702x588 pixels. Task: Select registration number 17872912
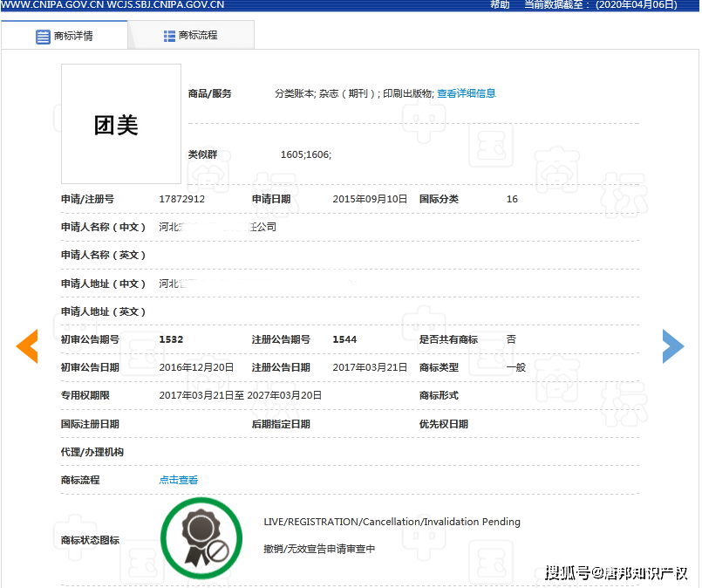pos(181,199)
